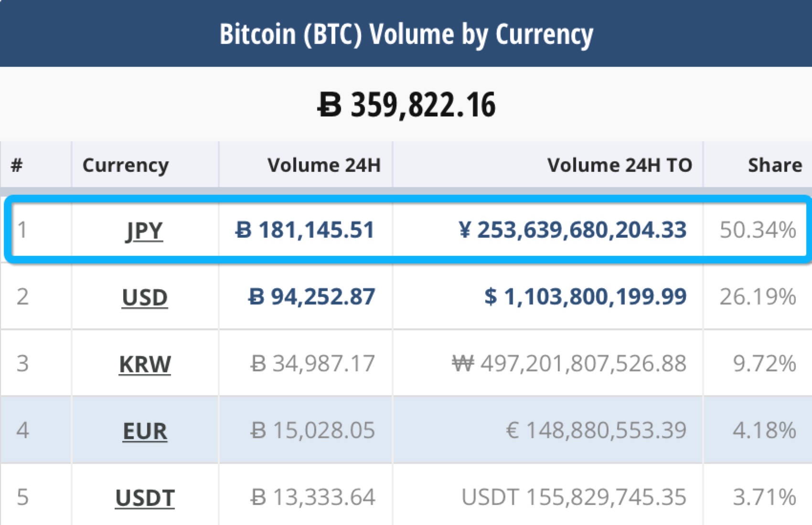Sort by Volume 24H column header
This screenshot has width=812, height=525.
click(324, 165)
